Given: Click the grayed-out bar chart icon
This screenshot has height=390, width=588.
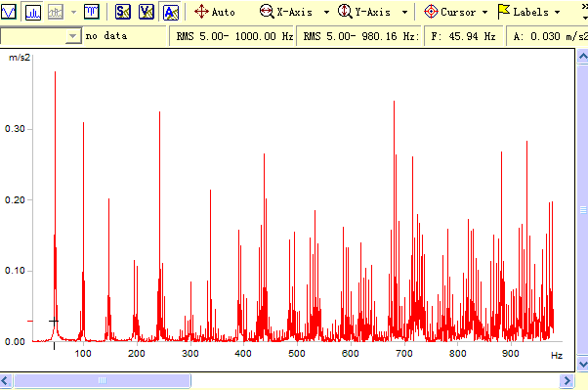Looking at the screenshot, I should click(x=56, y=12).
